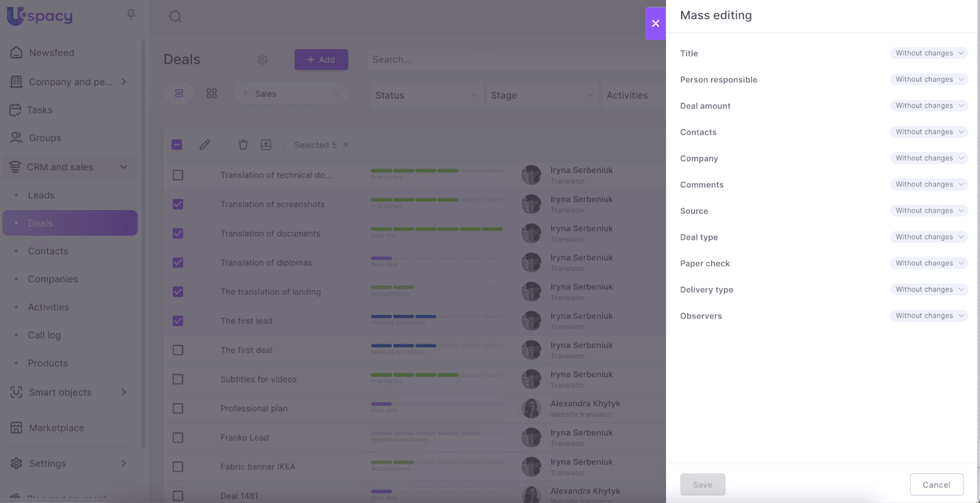Image resolution: width=980 pixels, height=503 pixels.
Task: Switch to kanban grid view icon
Action: pyautogui.click(x=212, y=94)
